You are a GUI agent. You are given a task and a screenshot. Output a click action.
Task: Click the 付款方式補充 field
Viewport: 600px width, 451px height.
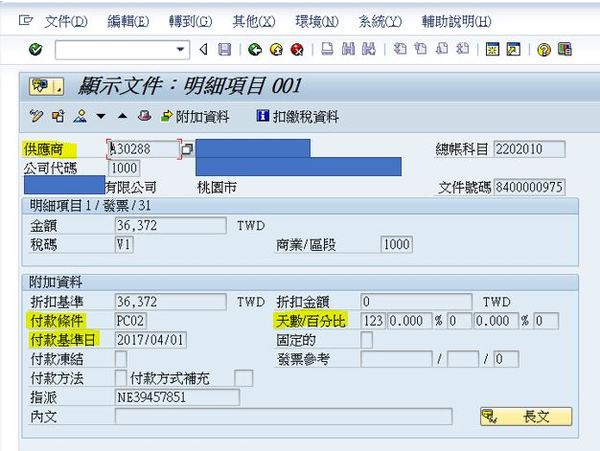click(244, 378)
